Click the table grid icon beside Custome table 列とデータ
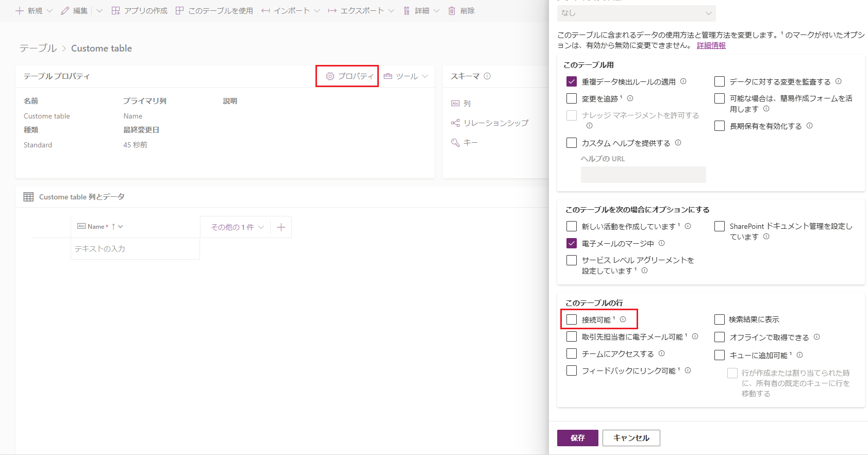 coord(28,197)
